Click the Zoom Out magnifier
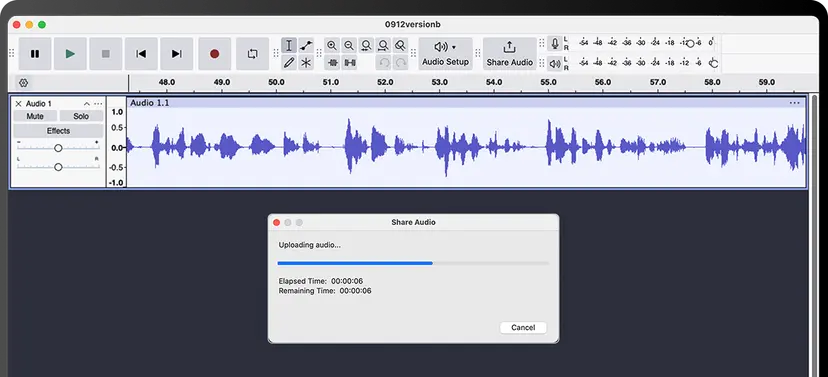828x377 pixels. [x=349, y=45]
